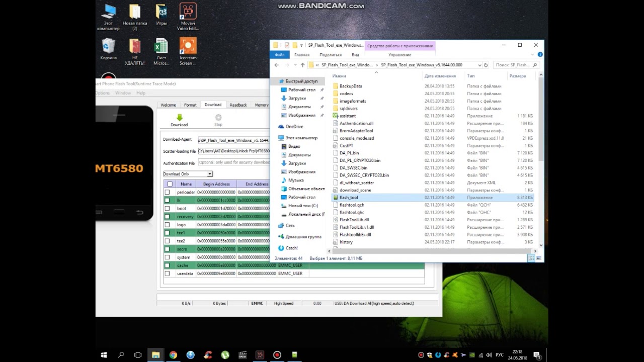Viewport: 644px width, 362px height.
Task: Toggle the secro partition checkbox
Action: pyautogui.click(x=168, y=249)
